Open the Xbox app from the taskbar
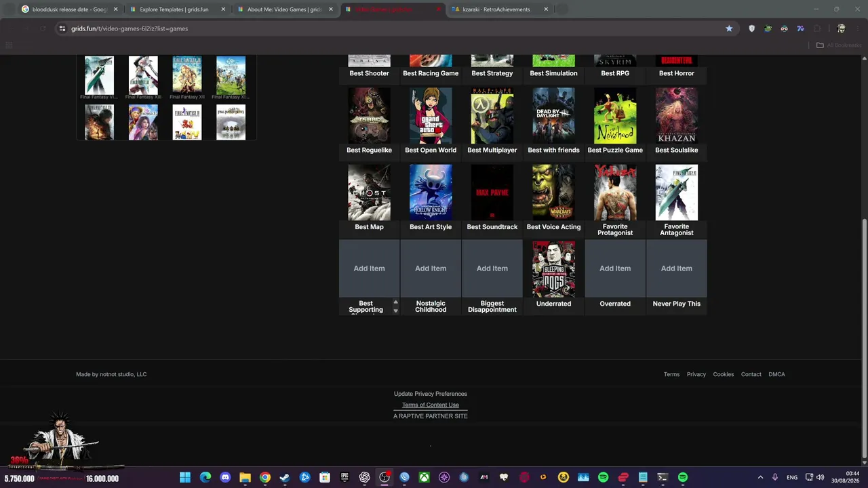Viewport: 868px width, 488px height. coord(425,477)
